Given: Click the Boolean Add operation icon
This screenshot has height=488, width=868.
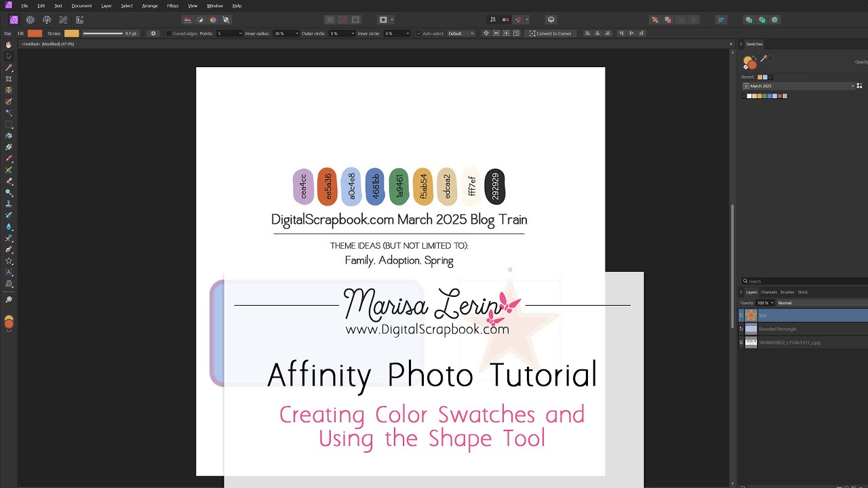Looking at the screenshot, I should point(749,20).
